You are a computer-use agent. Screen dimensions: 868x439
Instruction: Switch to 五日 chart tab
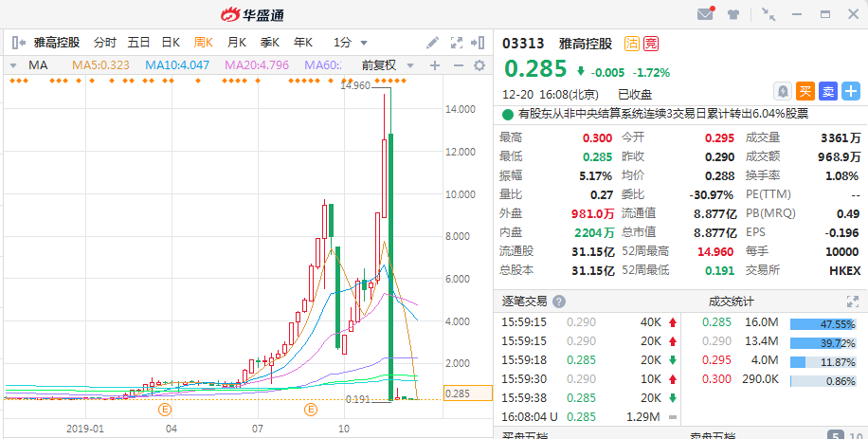point(138,43)
